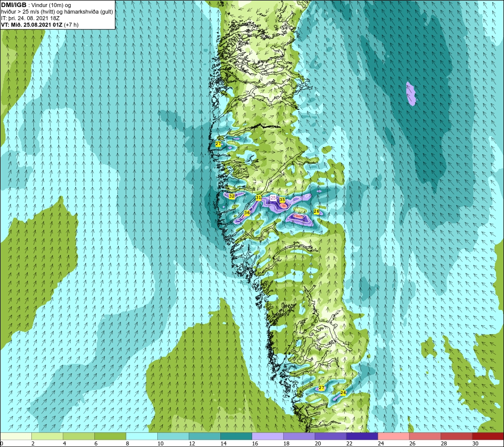
Task: Click the gust label 27 on the west coast
Action: click(218, 144)
